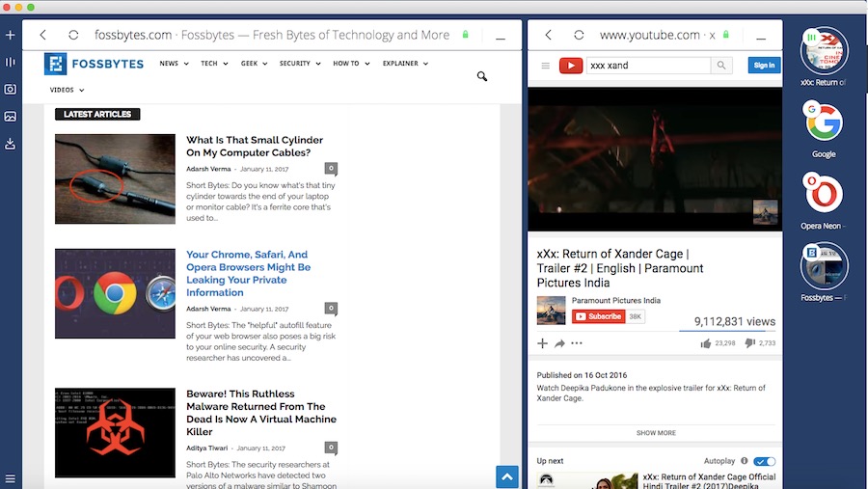Open the sidebar hamburger menu at the bottom left
This screenshot has height=489, width=868.
(10, 478)
